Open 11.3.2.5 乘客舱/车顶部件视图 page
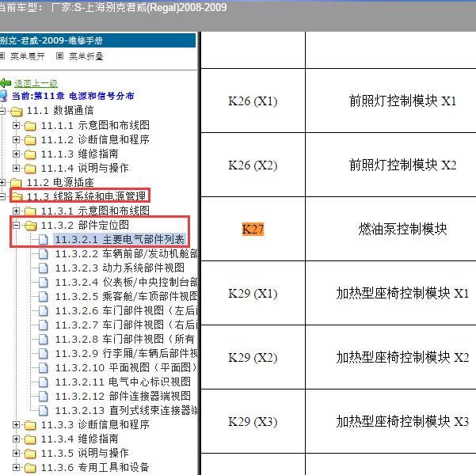This screenshot has height=475, width=476. pos(126,297)
